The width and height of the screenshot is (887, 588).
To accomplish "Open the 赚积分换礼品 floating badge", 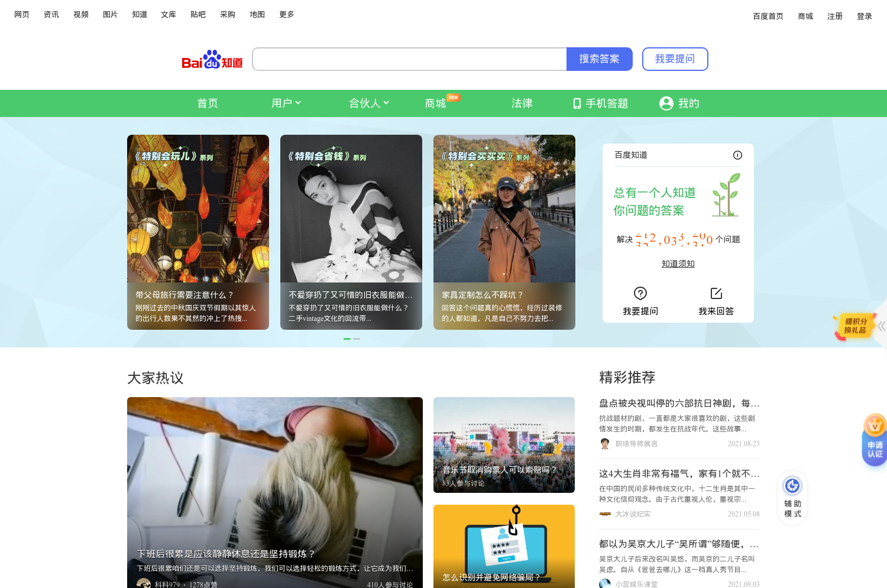I will 855,326.
